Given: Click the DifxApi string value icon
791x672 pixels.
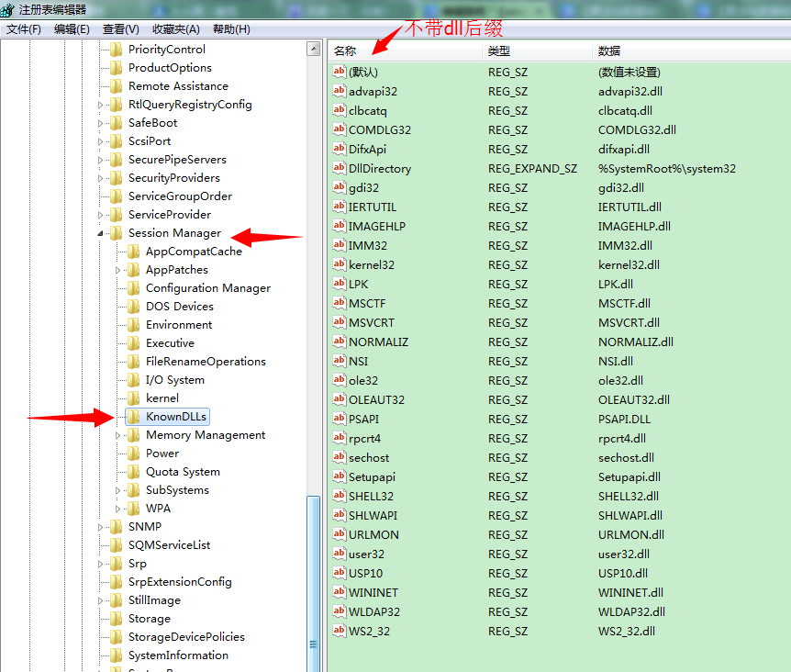Looking at the screenshot, I should pyautogui.click(x=339, y=149).
